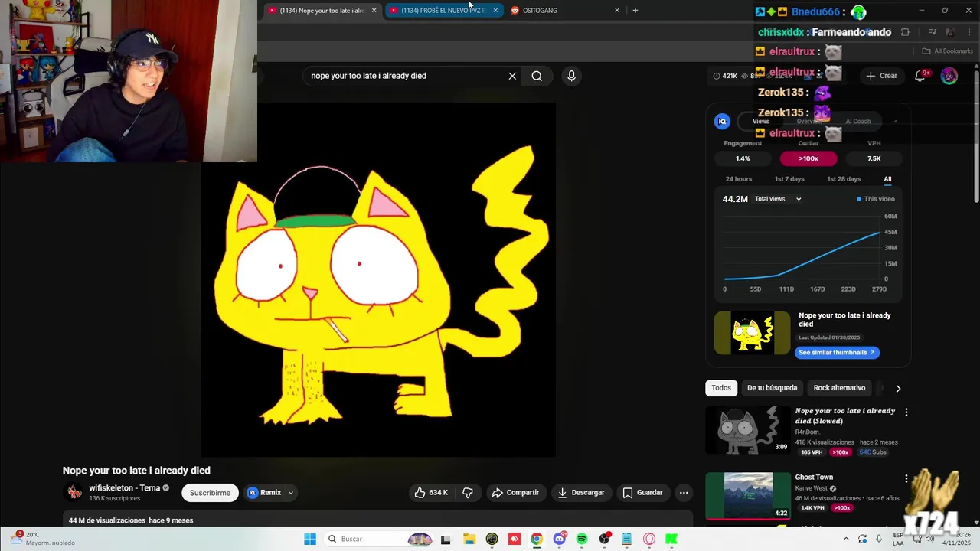The height and width of the screenshot is (551, 980).
Task: Select All time range
Action: point(887,179)
